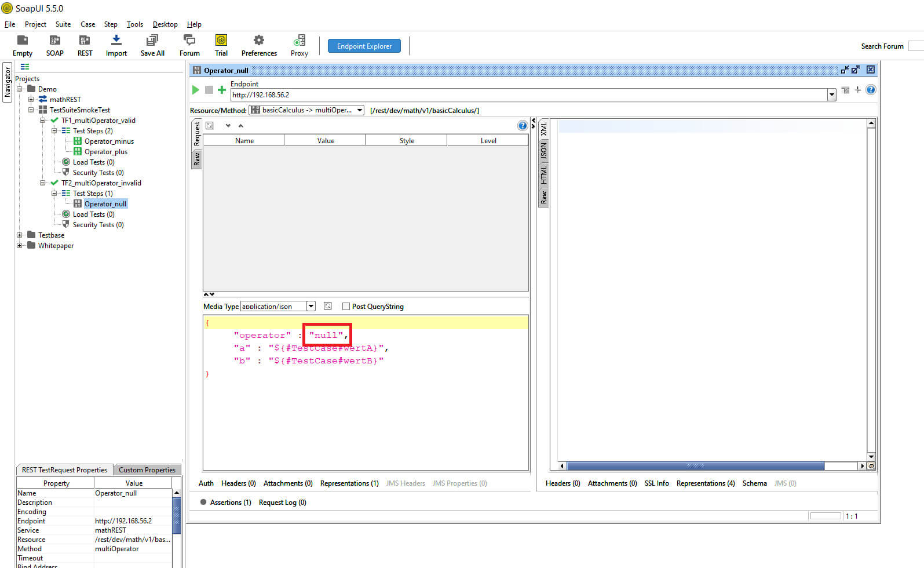Click response horizontal scrollbar thumb
The width and height of the screenshot is (924, 568).
(x=695, y=466)
